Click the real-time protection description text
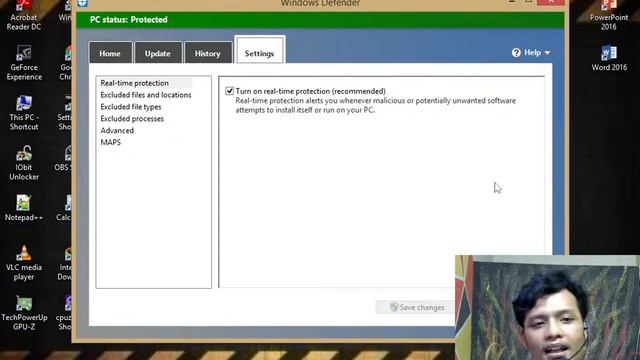Screen dimensions: 640x360 click(376, 105)
